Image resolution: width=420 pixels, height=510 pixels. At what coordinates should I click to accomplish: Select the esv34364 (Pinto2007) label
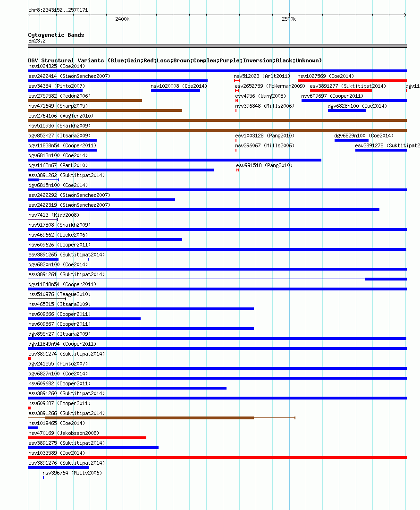tap(57, 86)
